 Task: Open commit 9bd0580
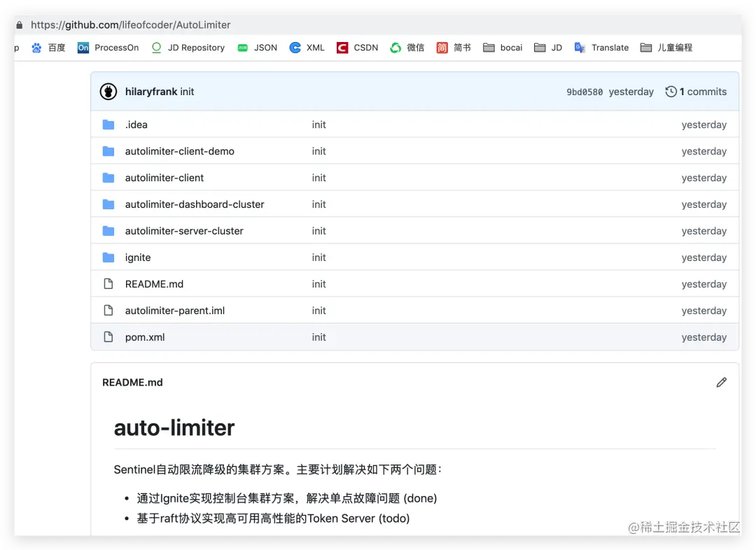584,92
